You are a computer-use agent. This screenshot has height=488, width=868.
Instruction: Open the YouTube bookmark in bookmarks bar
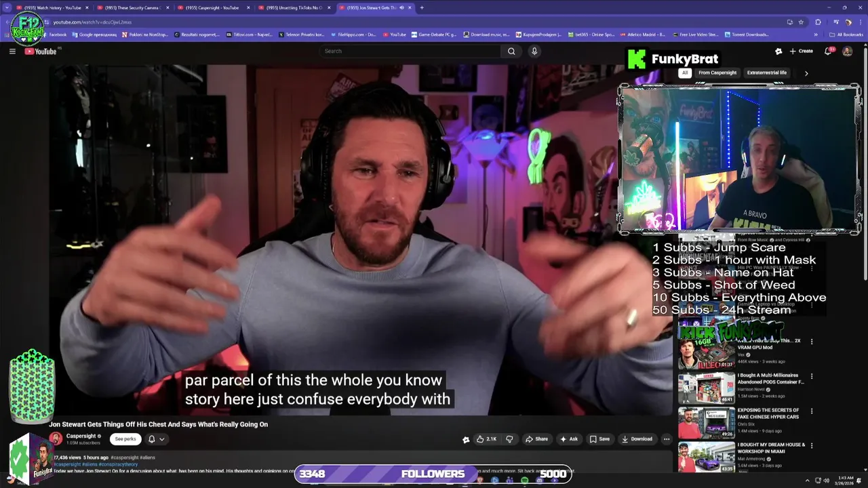click(x=395, y=35)
